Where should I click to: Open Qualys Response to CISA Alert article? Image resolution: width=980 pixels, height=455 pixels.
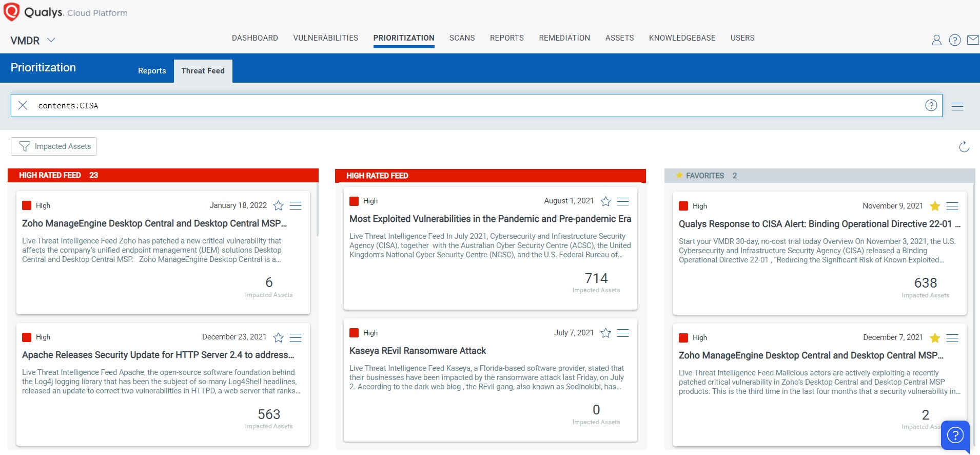coord(819,224)
